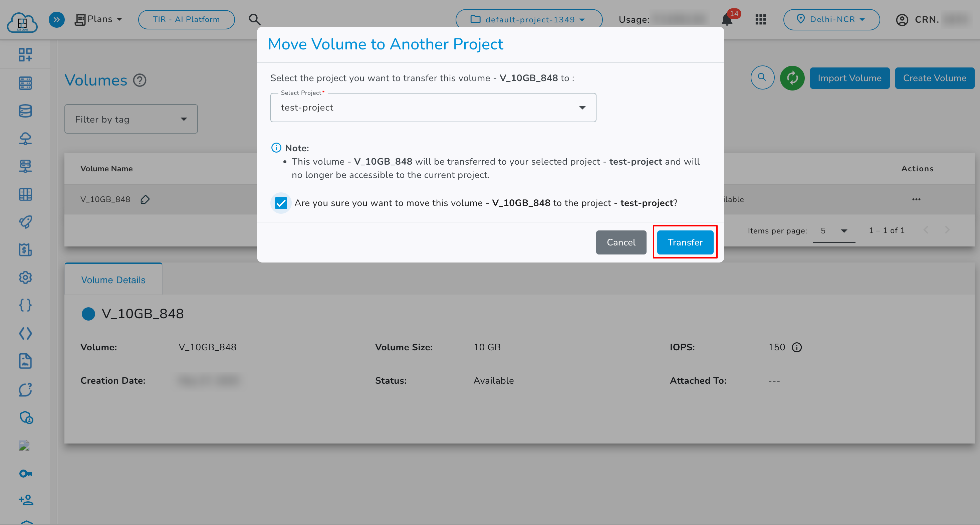Click the green refresh volumes icon
980x525 pixels.
tap(792, 78)
